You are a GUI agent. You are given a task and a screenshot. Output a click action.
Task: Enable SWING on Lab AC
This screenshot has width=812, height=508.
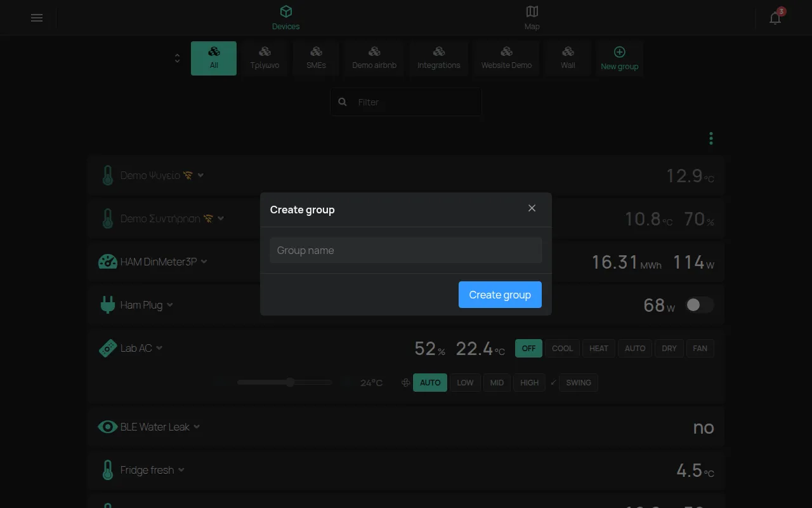pos(579,383)
